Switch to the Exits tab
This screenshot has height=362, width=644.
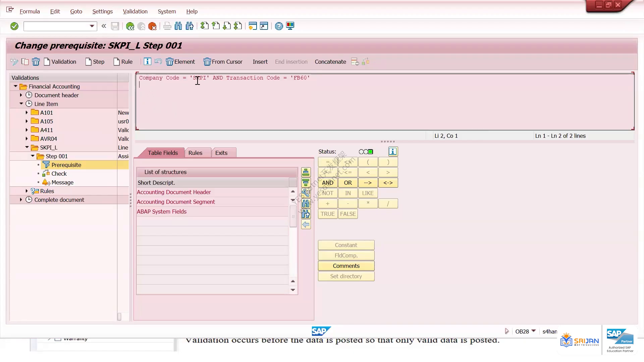[221, 153]
